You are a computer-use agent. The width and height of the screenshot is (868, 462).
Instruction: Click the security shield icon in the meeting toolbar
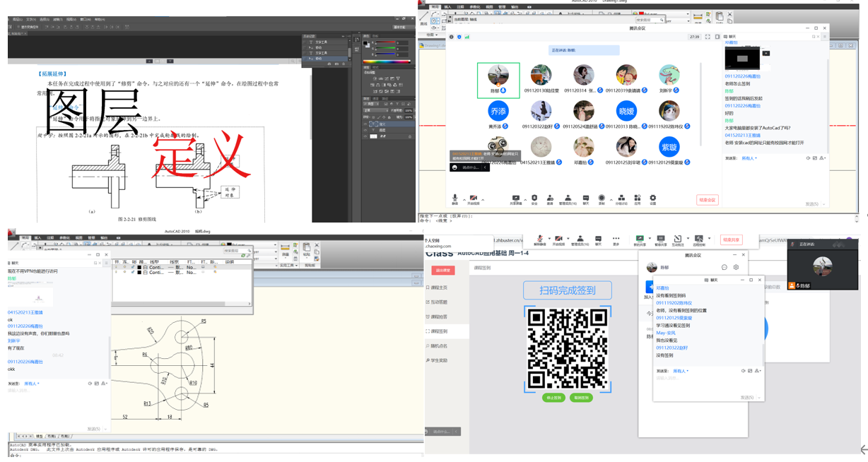coord(534,198)
